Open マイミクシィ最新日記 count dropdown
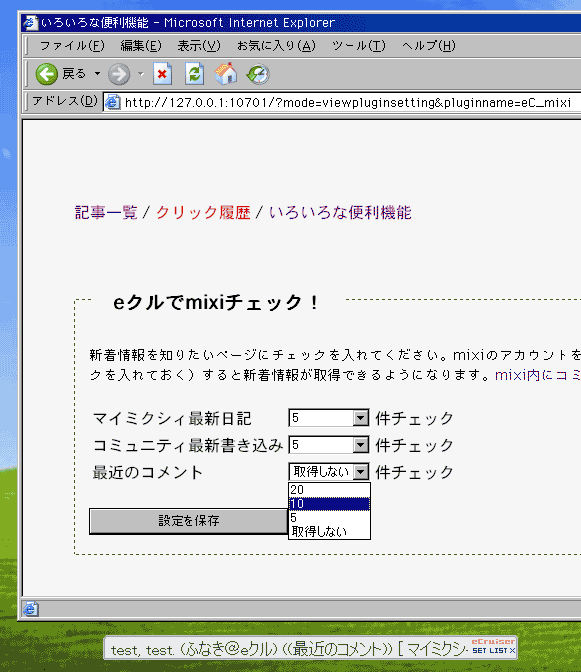Viewport: 581px width, 672px height. pyautogui.click(x=329, y=418)
